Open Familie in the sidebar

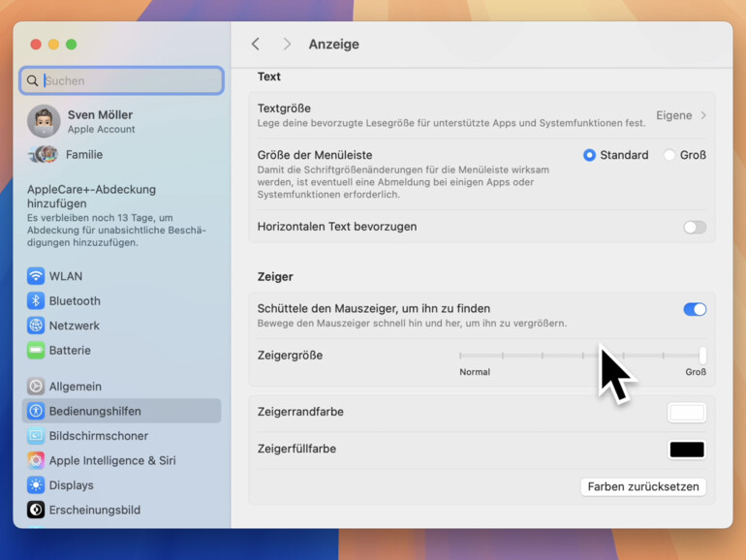pos(83,155)
